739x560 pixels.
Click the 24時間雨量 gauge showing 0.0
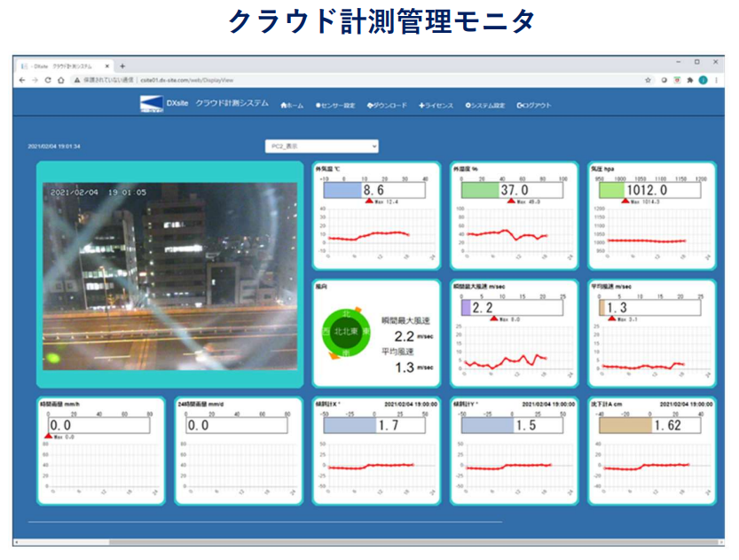pos(237,425)
